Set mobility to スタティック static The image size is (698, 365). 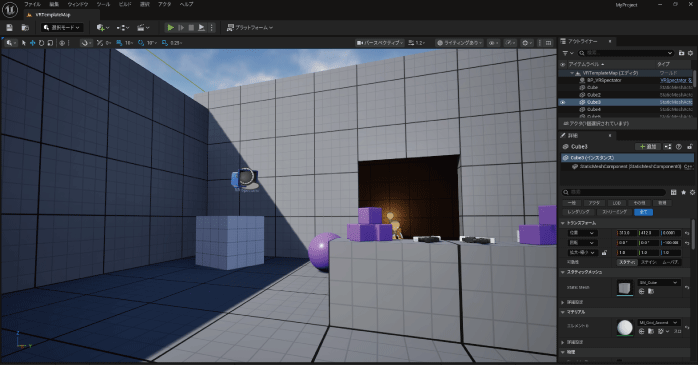tap(627, 262)
